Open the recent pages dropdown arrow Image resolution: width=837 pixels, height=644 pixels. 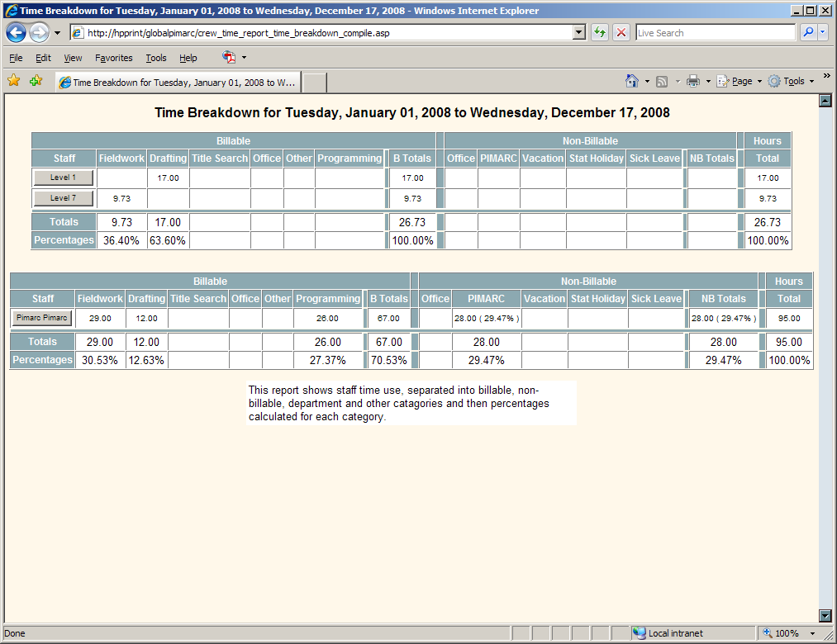coord(57,33)
